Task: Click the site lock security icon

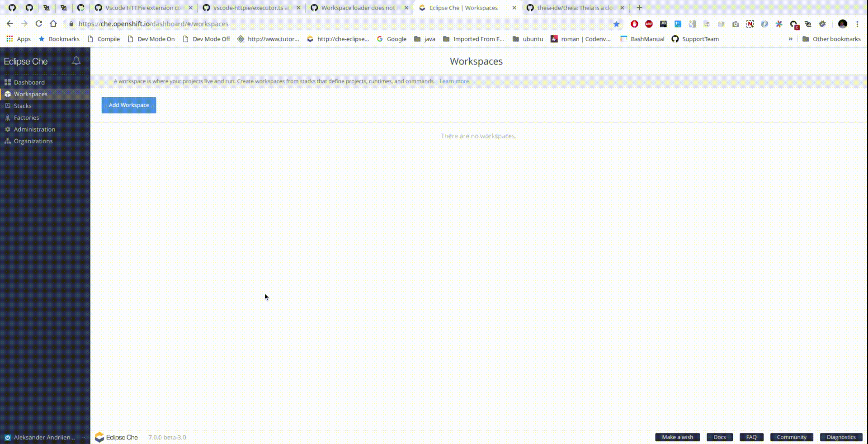Action: pos(71,24)
